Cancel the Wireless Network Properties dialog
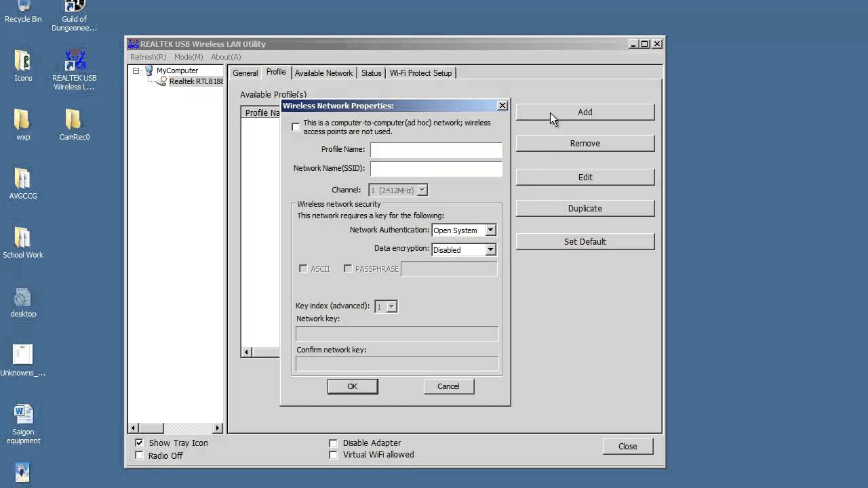Screen dimensions: 868x488 pyautogui.click(x=448, y=386)
